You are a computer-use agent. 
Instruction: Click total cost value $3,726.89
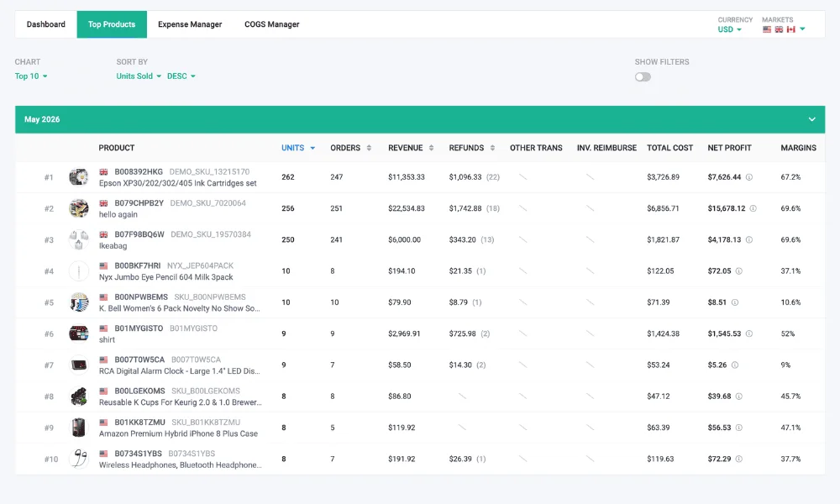(x=663, y=176)
